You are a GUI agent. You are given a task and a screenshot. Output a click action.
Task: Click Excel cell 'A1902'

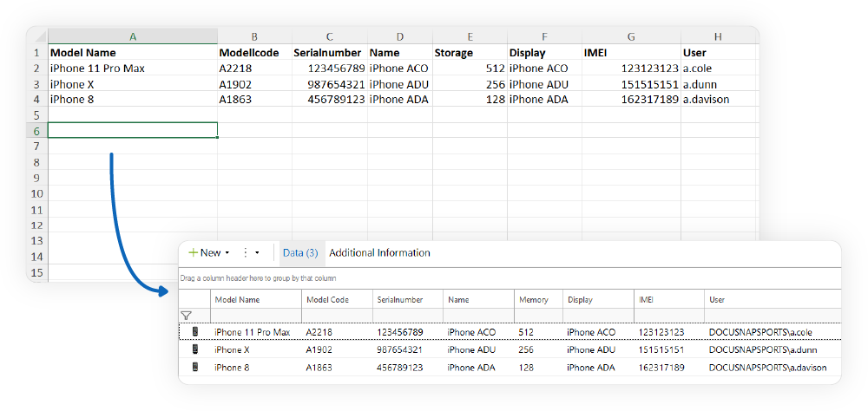coord(254,85)
